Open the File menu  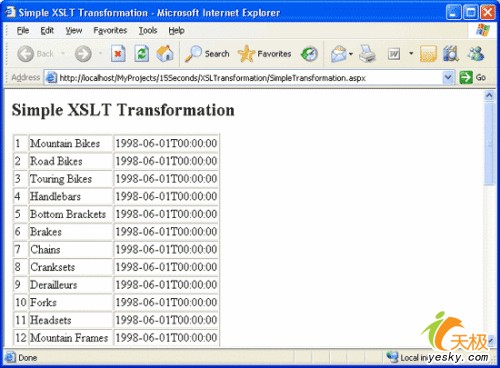pos(23,31)
